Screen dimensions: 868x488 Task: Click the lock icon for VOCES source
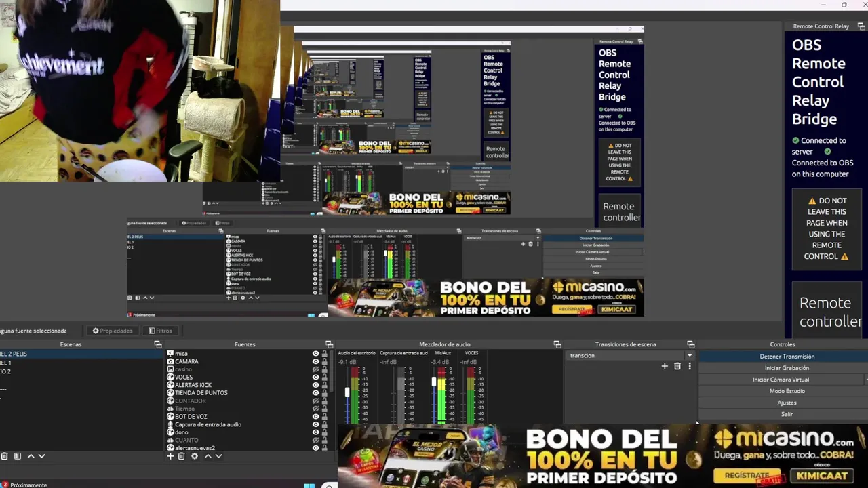coord(324,378)
